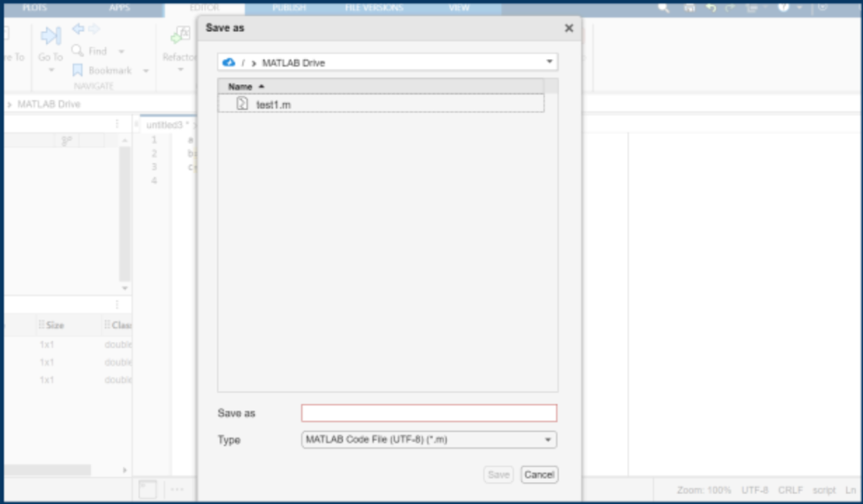Close the Save as dialog with X
Viewport: 863px width, 504px height.
point(569,28)
